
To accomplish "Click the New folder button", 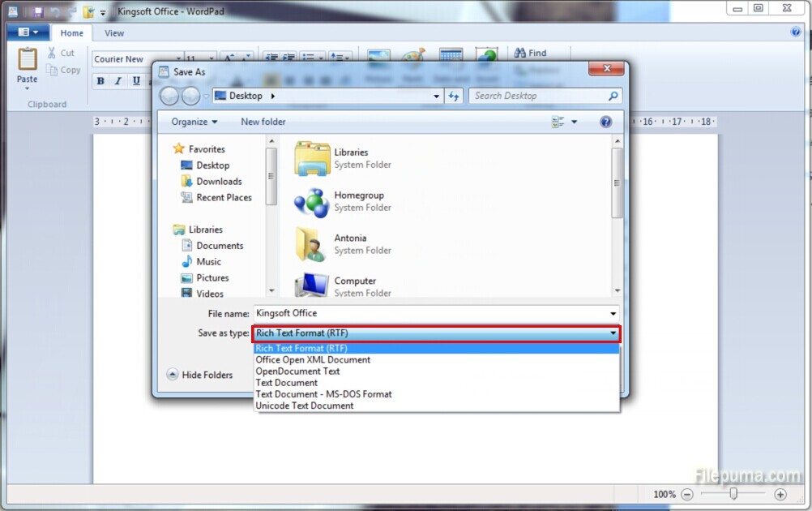I will point(263,122).
